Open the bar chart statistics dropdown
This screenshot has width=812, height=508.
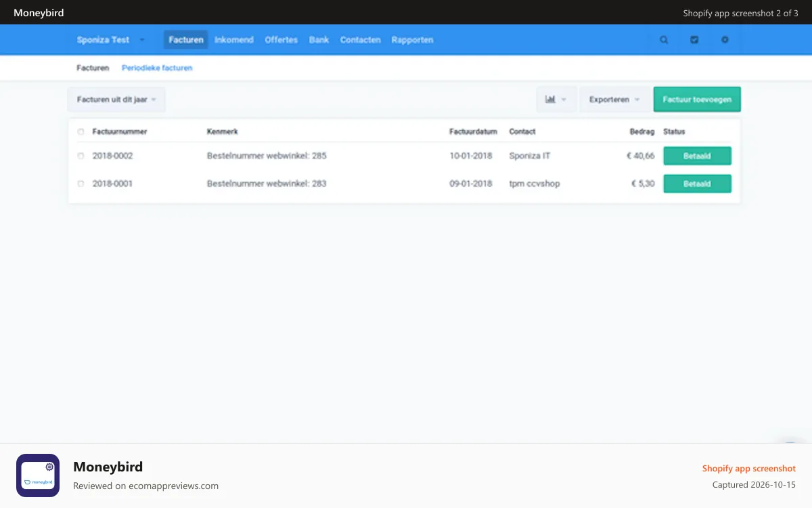[x=556, y=100]
